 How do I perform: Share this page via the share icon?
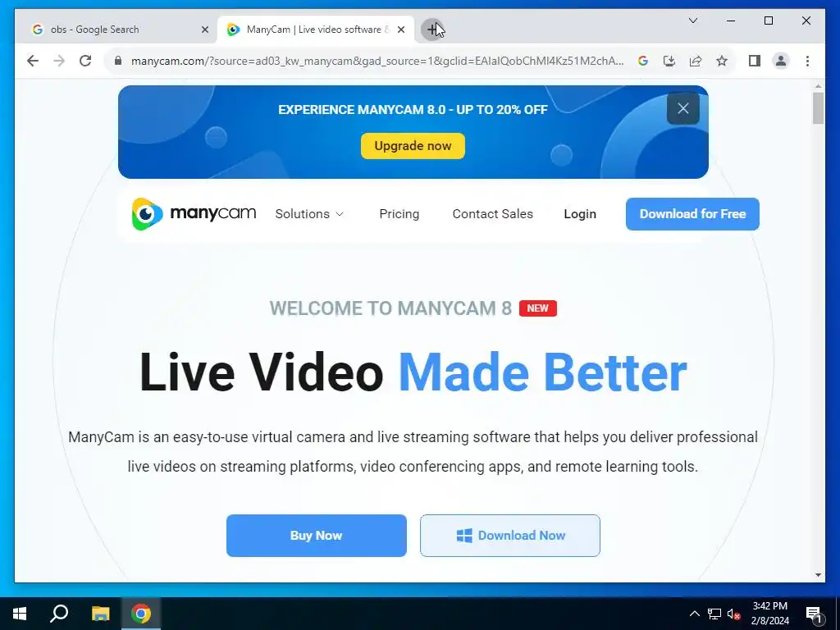[x=696, y=61]
